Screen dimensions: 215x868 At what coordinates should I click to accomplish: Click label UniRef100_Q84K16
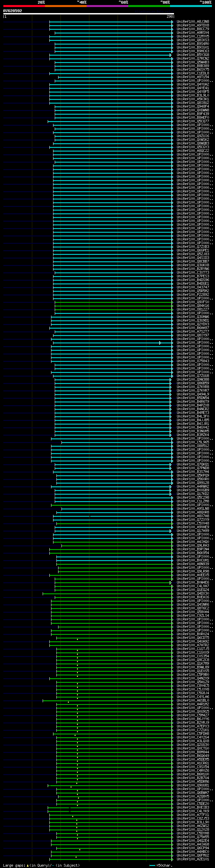pyautogui.click(x=193, y=306)
